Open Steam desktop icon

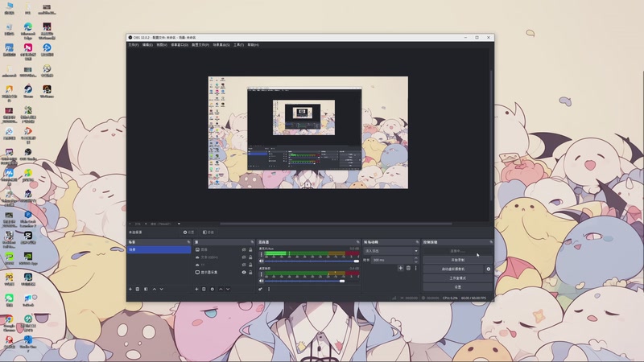point(28,91)
